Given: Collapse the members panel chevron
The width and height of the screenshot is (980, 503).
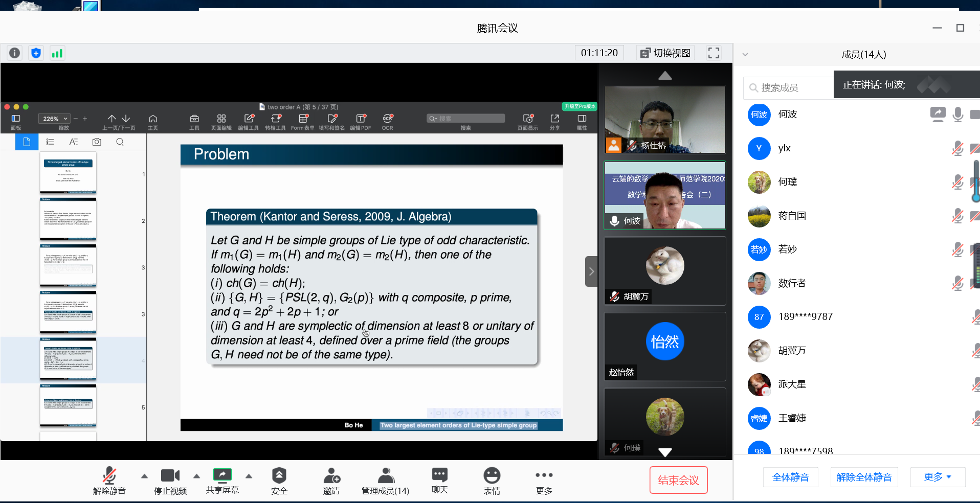Looking at the screenshot, I should (745, 54).
